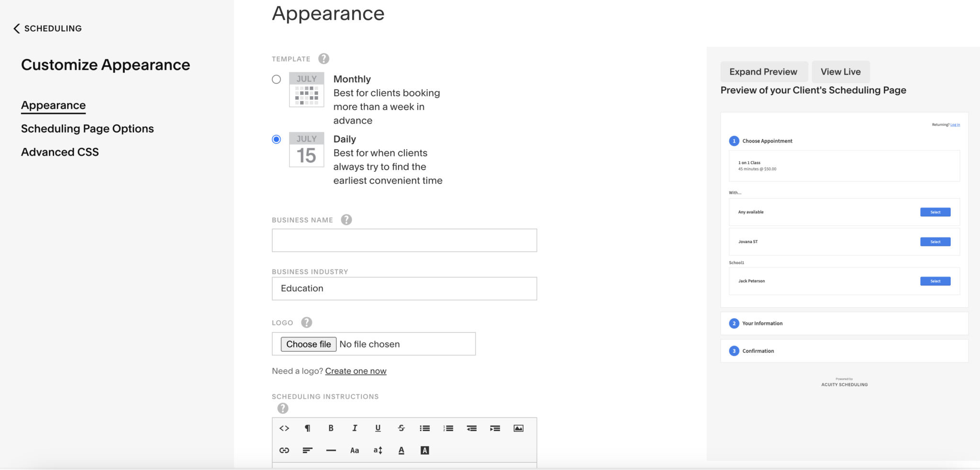
Task: Go to Scheduling Page Options
Action: (x=87, y=128)
